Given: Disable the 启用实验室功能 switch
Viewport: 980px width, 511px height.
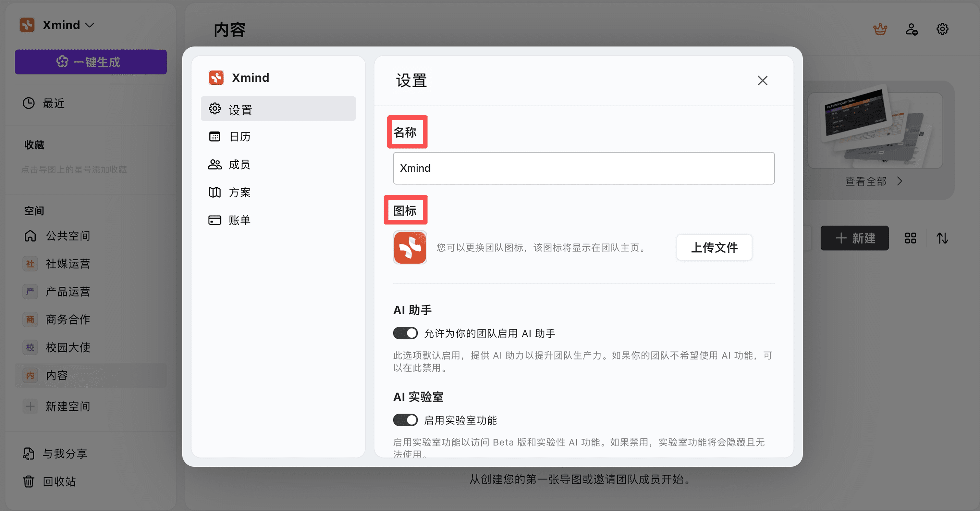Looking at the screenshot, I should (x=405, y=420).
